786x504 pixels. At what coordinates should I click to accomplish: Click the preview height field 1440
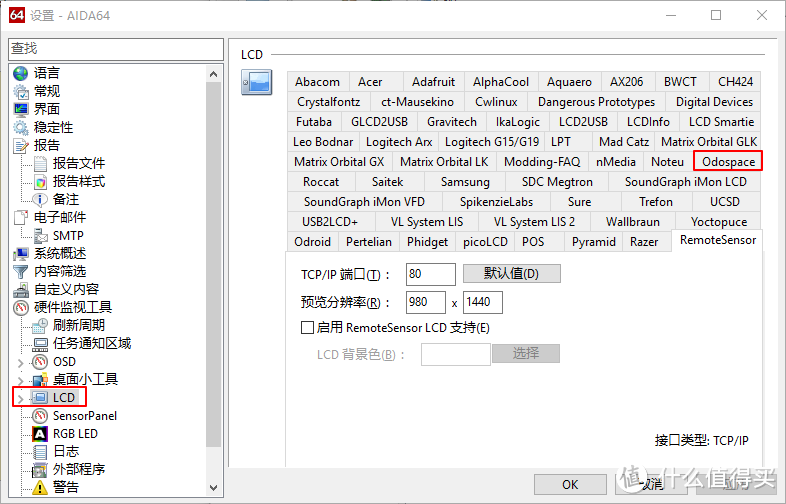click(482, 302)
